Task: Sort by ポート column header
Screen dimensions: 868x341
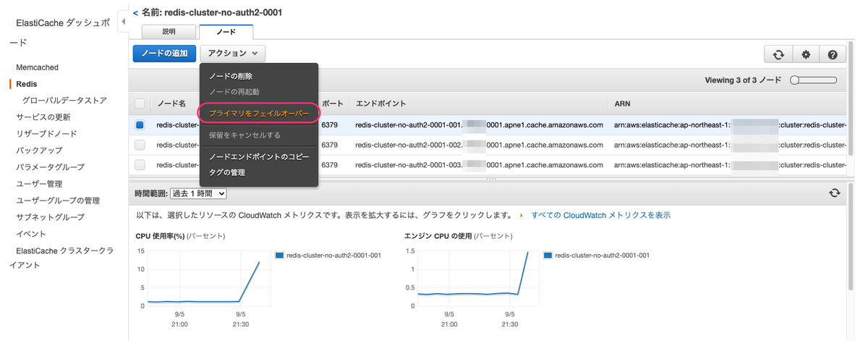Action: [333, 104]
